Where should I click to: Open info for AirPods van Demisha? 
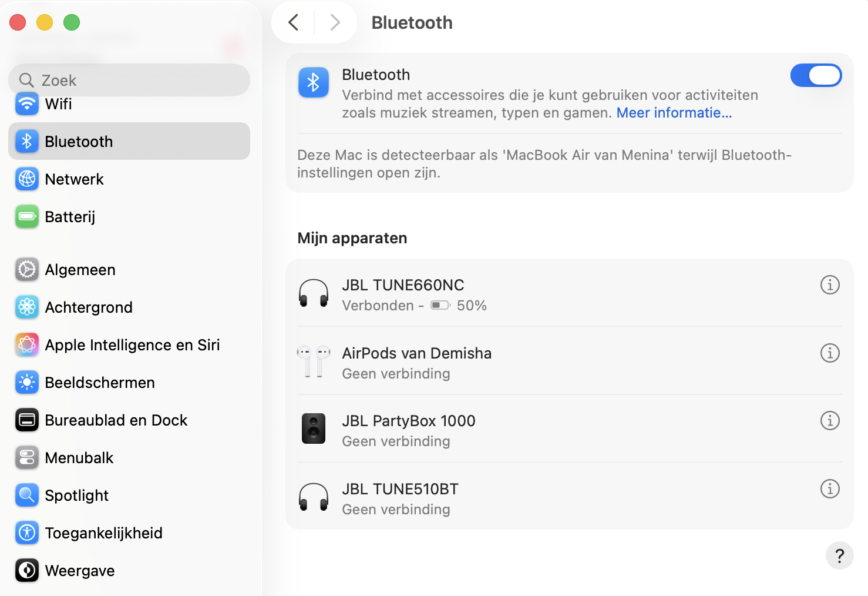point(830,353)
